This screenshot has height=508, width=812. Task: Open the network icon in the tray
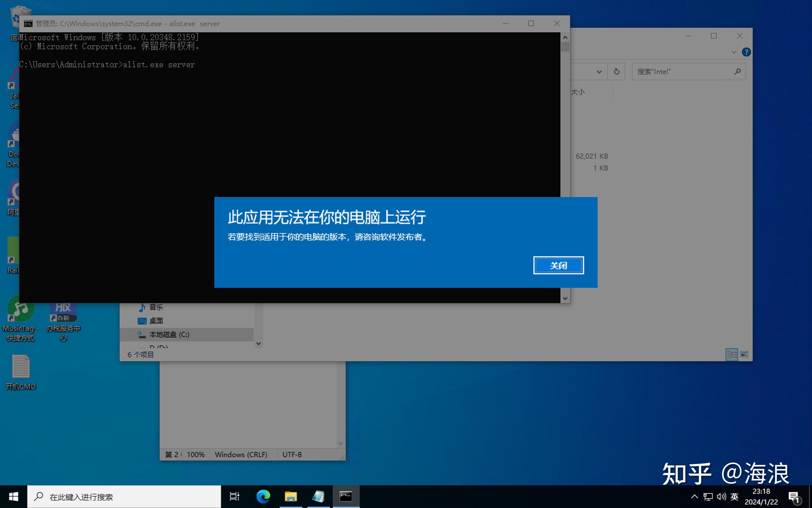pos(708,497)
